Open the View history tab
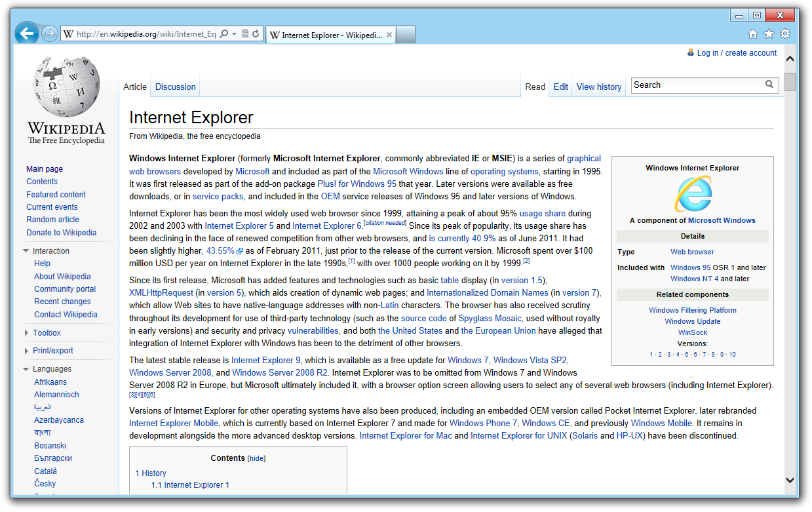Image resolution: width=812 pixels, height=512 pixels. tap(599, 87)
